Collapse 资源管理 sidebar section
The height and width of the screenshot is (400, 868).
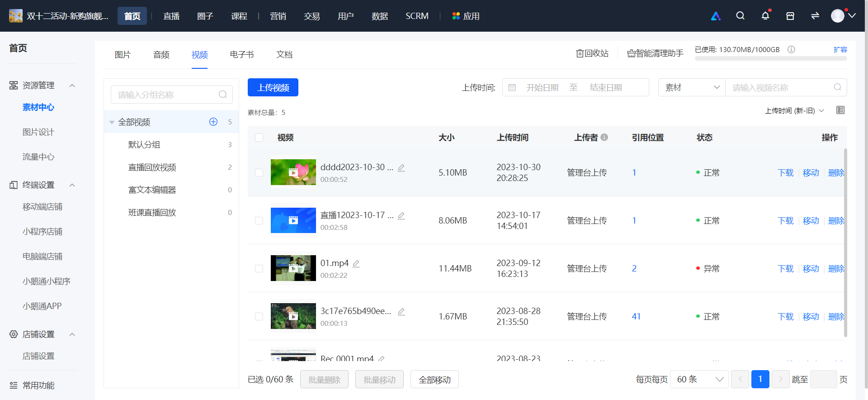(x=72, y=86)
